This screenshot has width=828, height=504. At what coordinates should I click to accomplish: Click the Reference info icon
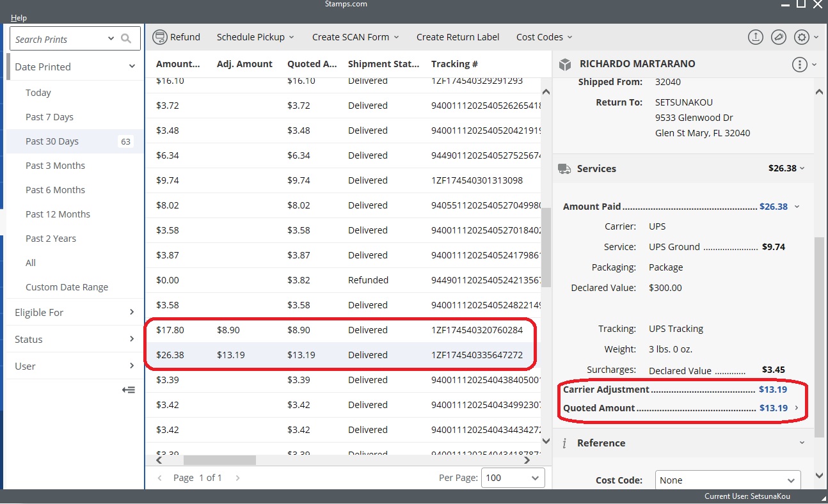tap(565, 443)
